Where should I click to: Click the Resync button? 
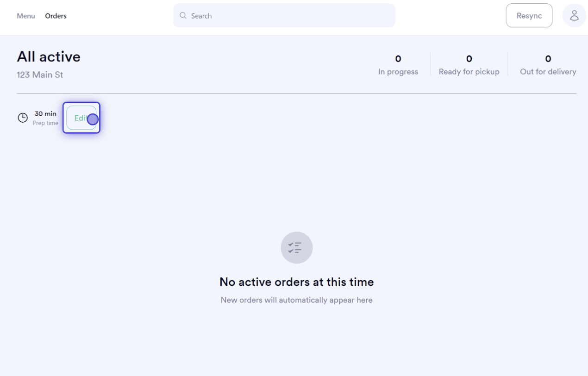[529, 15]
